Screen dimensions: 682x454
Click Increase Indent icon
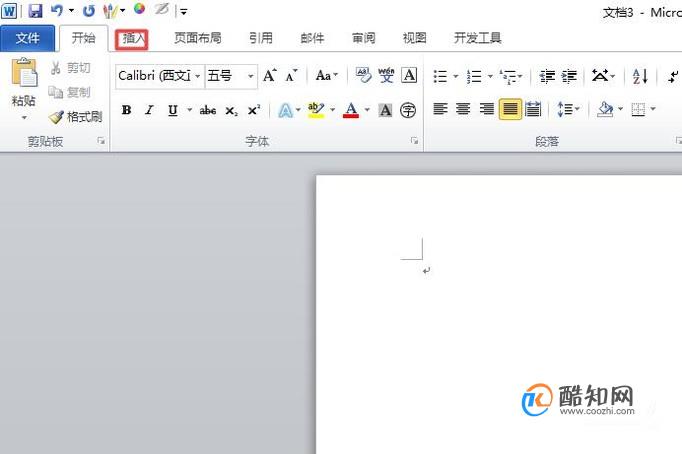pos(569,76)
